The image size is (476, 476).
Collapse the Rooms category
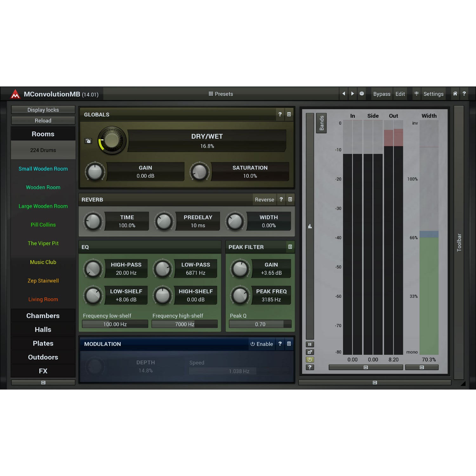[43, 134]
